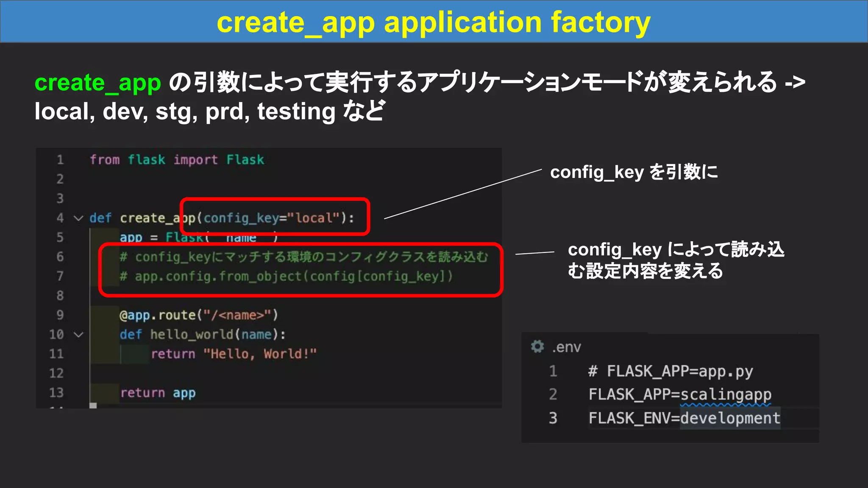The height and width of the screenshot is (488, 868).
Task: Collapse the hello_world function fold chevron
Action: [78, 335]
